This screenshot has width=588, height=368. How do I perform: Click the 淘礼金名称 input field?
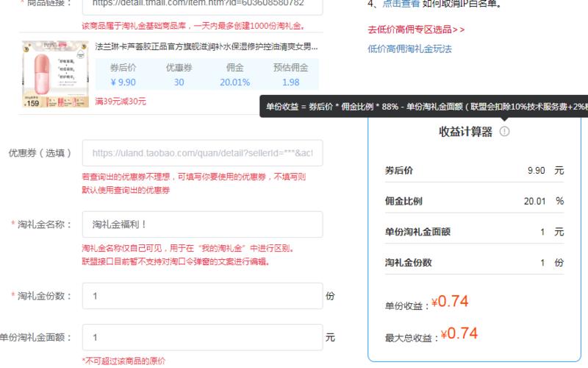(203, 224)
